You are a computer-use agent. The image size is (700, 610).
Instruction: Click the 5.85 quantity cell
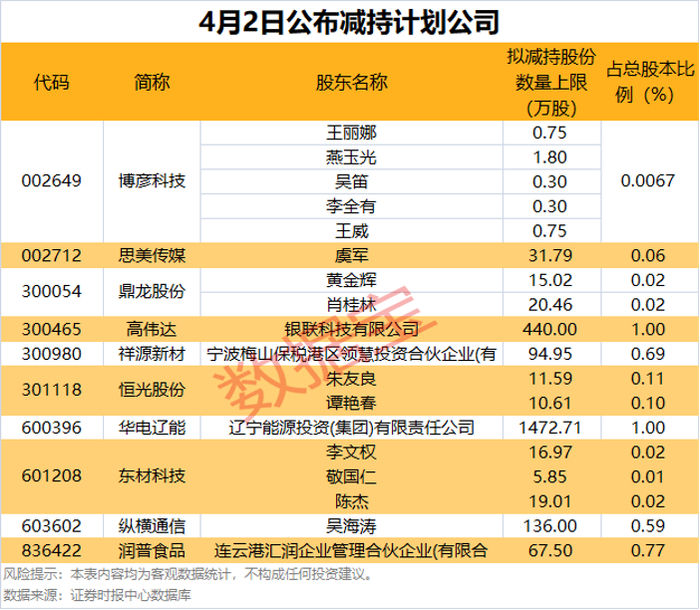pyautogui.click(x=550, y=477)
